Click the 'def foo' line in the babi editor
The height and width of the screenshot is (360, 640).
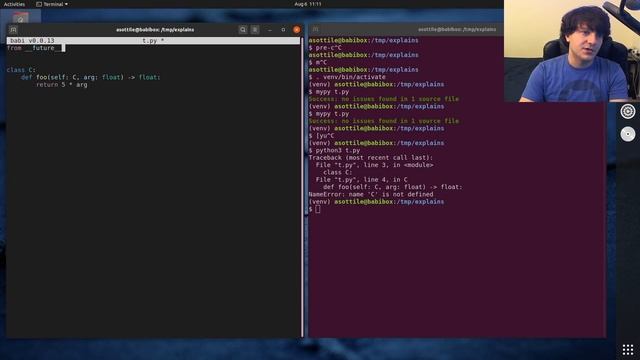point(91,77)
